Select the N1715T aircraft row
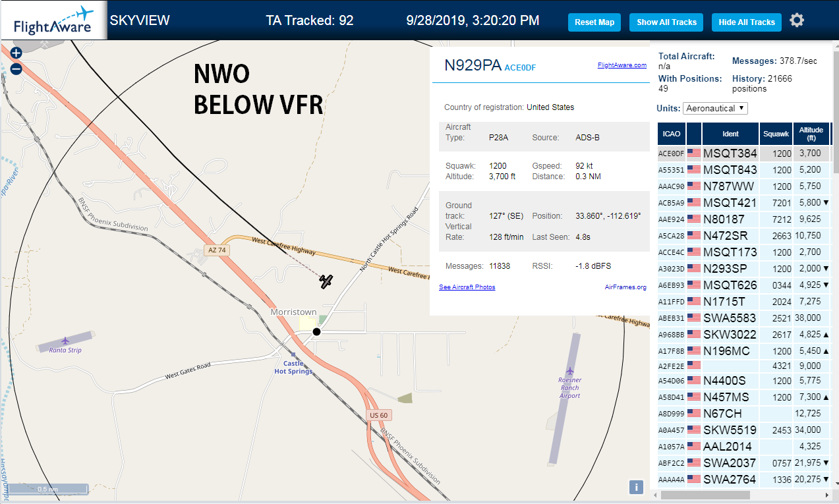This screenshot has height=504, width=839. (744, 302)
